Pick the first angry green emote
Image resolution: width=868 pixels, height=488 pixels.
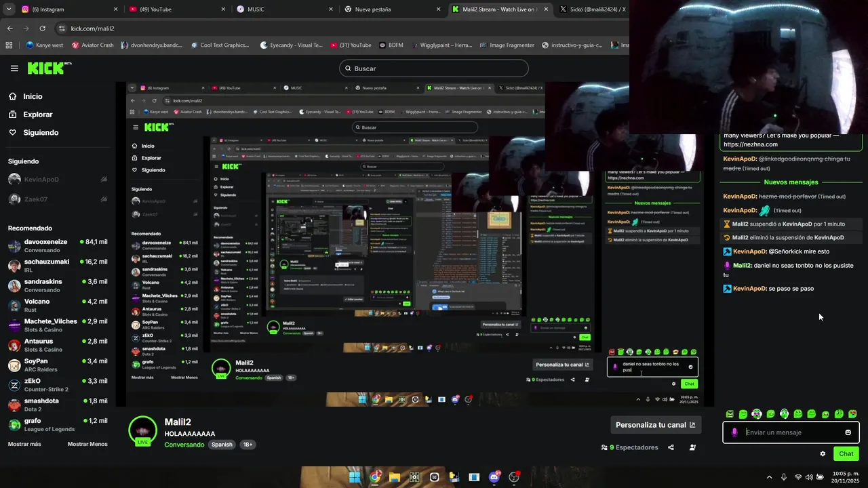pos(730,414)
